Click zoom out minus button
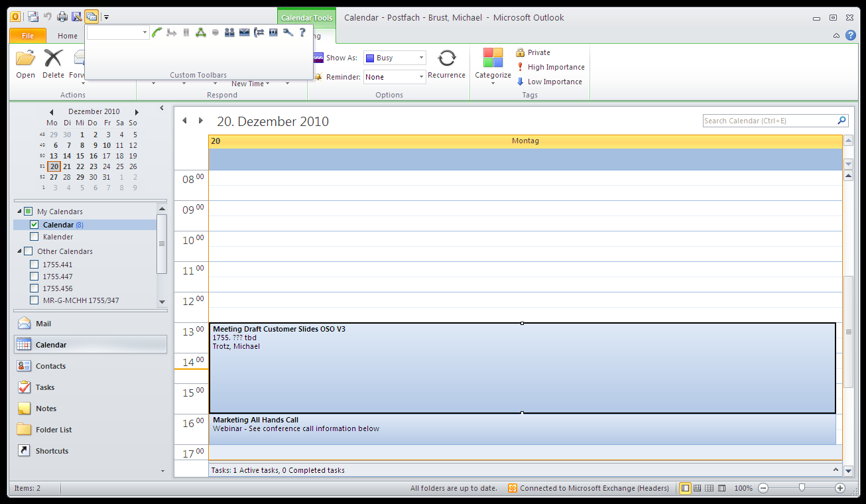Viewport: 866px width, 504px height. pyautogui.click(x=763, y=488)
